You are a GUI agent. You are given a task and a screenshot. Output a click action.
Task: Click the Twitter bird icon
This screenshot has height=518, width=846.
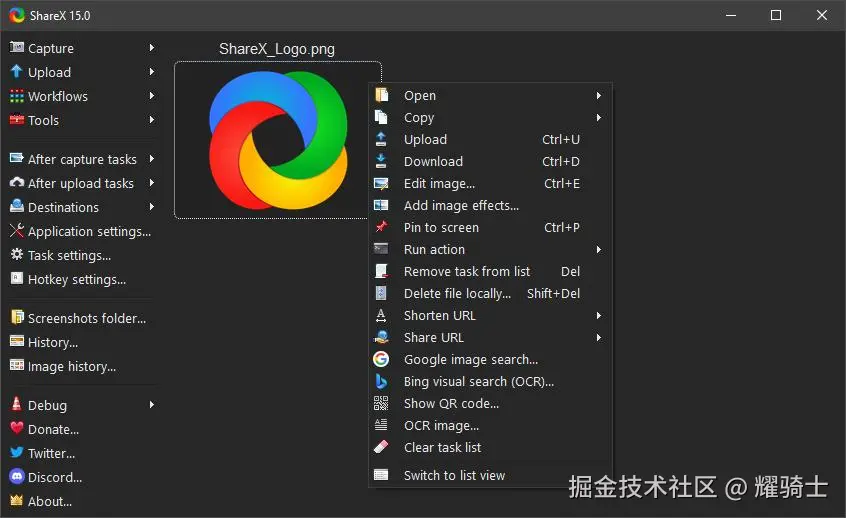point(17,453)
